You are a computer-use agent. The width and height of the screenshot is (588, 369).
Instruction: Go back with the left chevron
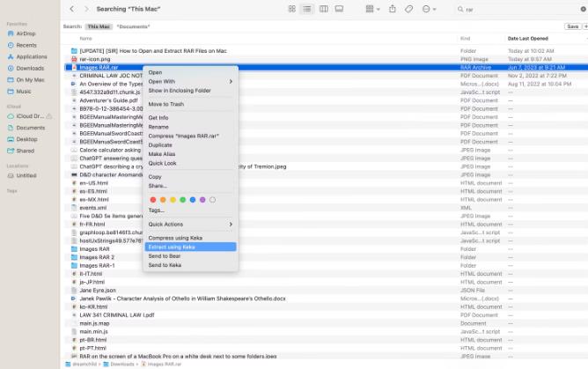tap(71, 9)
